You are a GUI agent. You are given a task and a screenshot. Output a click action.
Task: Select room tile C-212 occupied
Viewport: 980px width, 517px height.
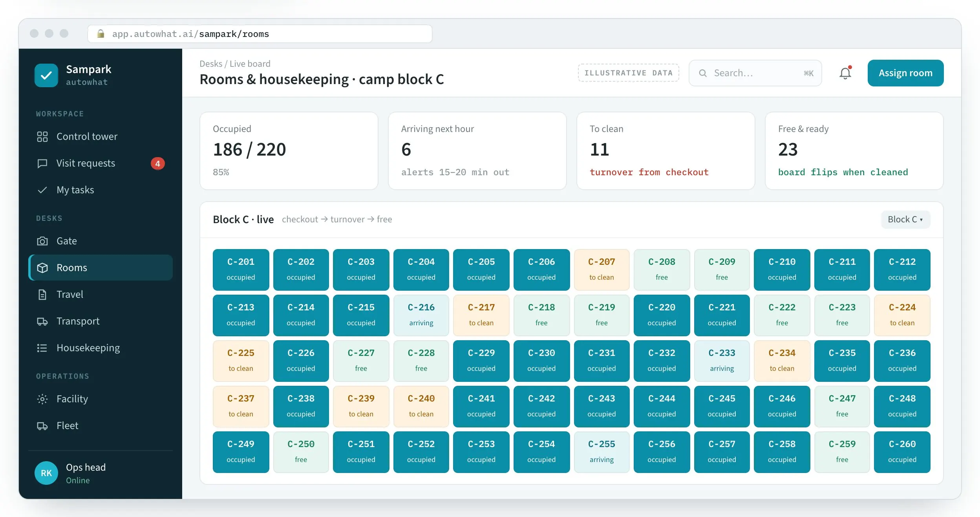pyautogui.click(x=902, y=270)
